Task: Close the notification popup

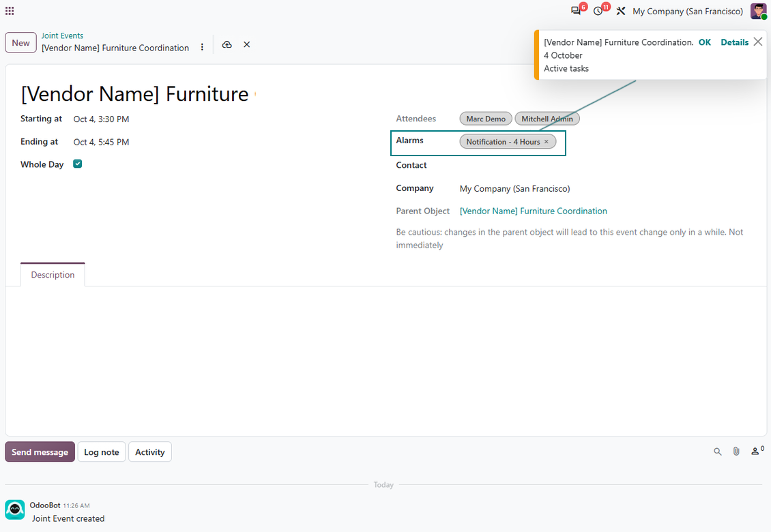Action: (758, 42)
